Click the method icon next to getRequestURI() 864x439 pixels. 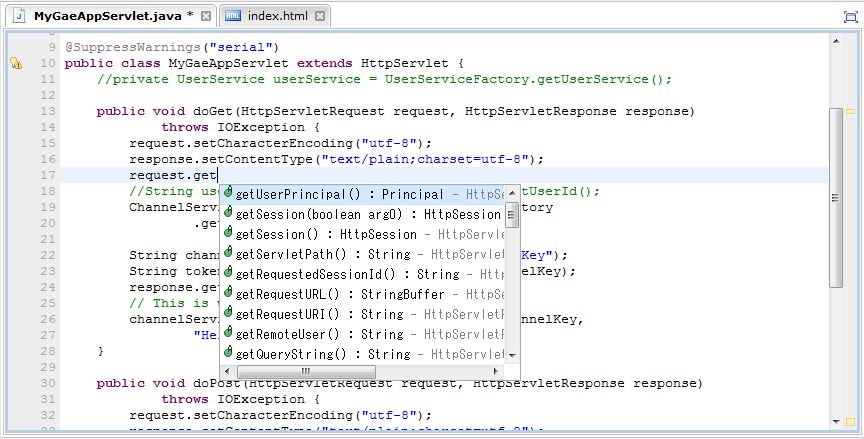(x=228, y=314)
